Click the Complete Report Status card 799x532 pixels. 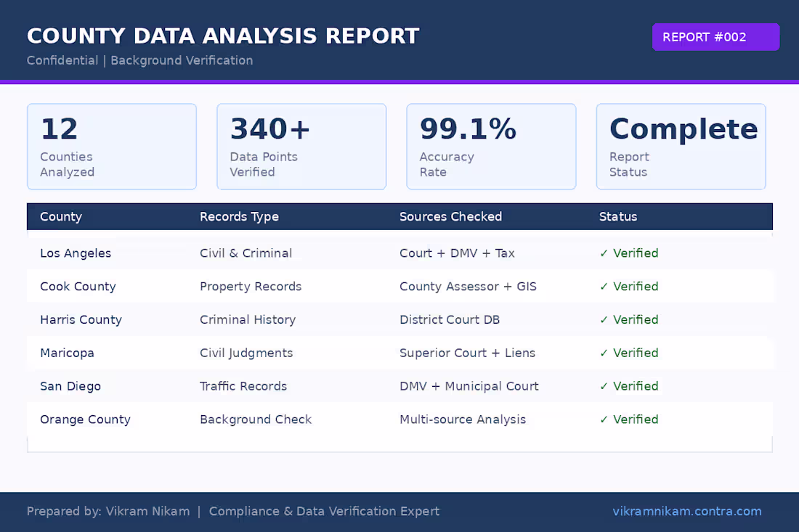click(x=681, y=146)
